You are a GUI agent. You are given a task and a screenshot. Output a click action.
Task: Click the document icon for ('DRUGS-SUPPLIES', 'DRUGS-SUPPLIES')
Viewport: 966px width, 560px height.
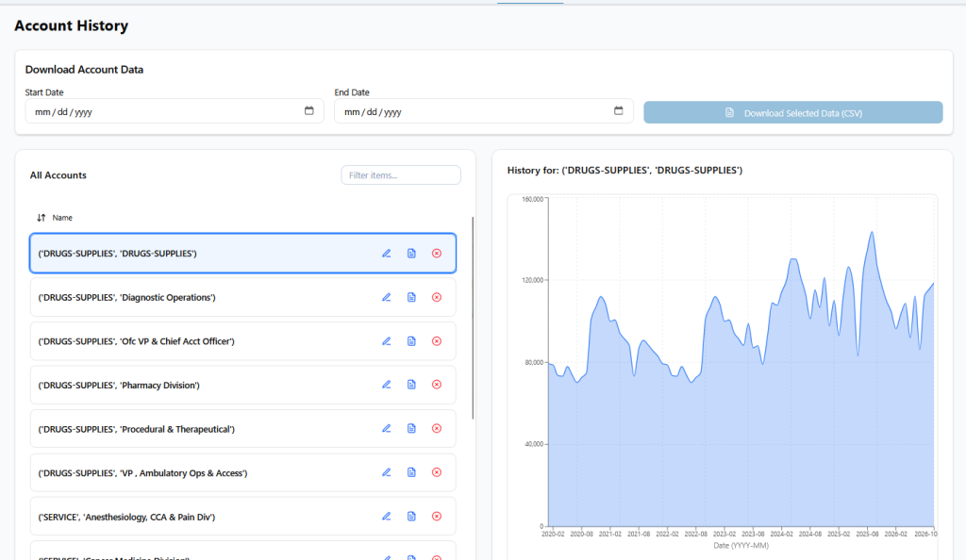tap(411, 254)
